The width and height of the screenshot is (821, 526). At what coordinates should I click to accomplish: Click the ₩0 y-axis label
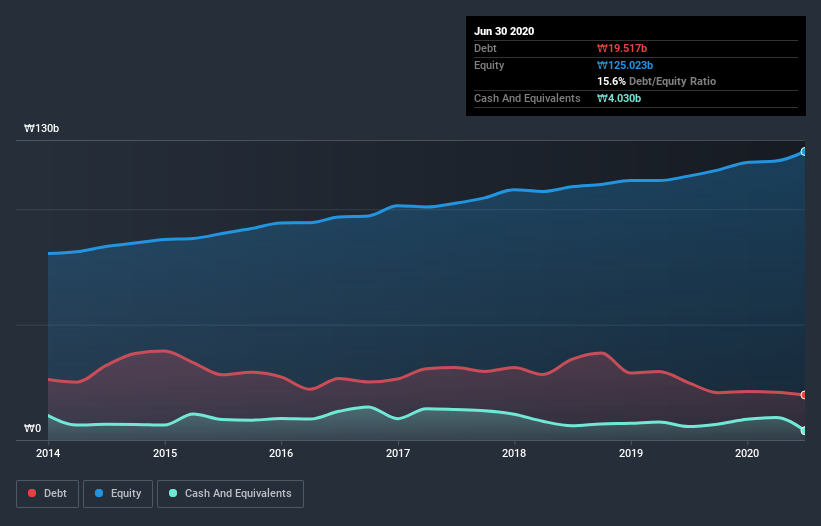pos(32,428)
